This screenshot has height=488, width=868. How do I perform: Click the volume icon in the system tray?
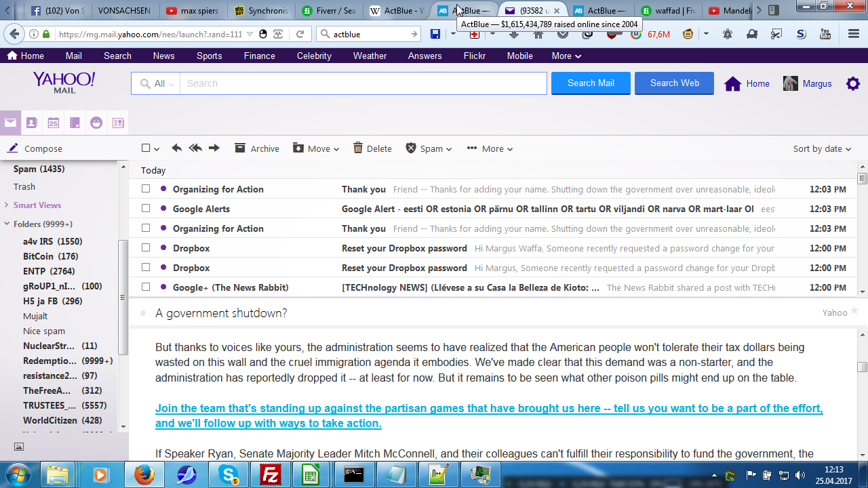click(x=800, y=475)
